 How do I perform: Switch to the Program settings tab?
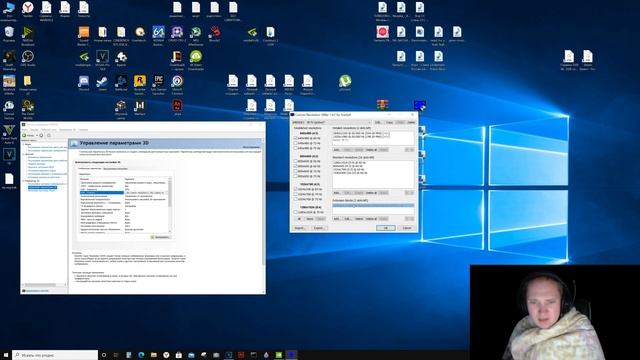point(116,169)
